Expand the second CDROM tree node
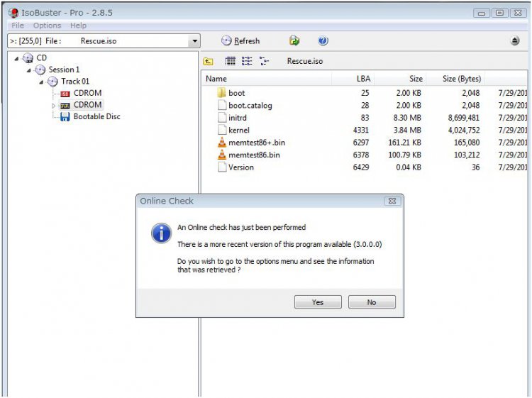Image resolution: width=532 pixels, height=398 pixels. [53, 106]
